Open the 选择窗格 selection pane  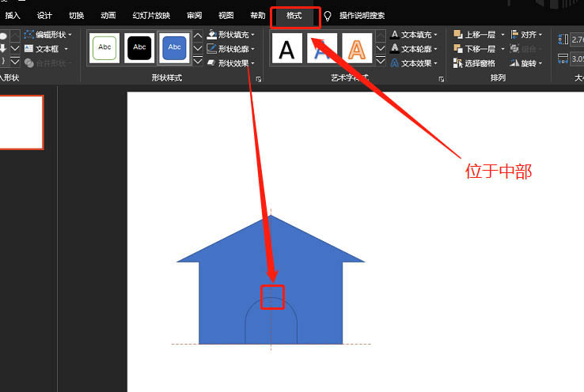tap(474, 63)
